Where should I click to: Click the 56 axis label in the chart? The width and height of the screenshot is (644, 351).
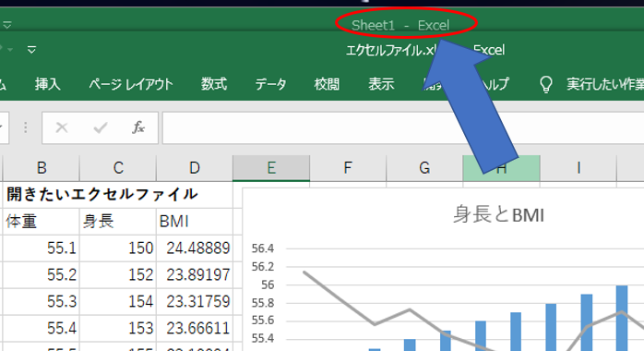coord(268,284)
